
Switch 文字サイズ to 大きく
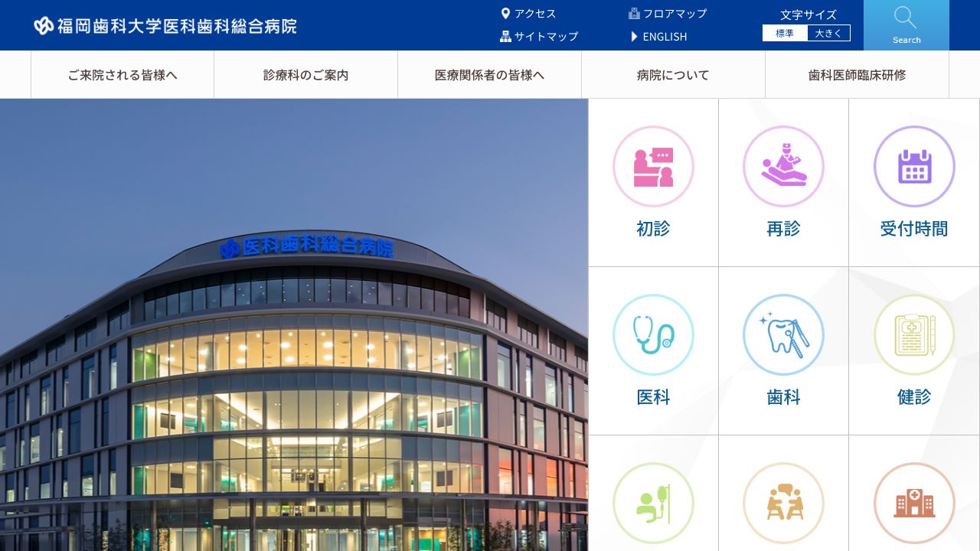(x=829, y=33)
